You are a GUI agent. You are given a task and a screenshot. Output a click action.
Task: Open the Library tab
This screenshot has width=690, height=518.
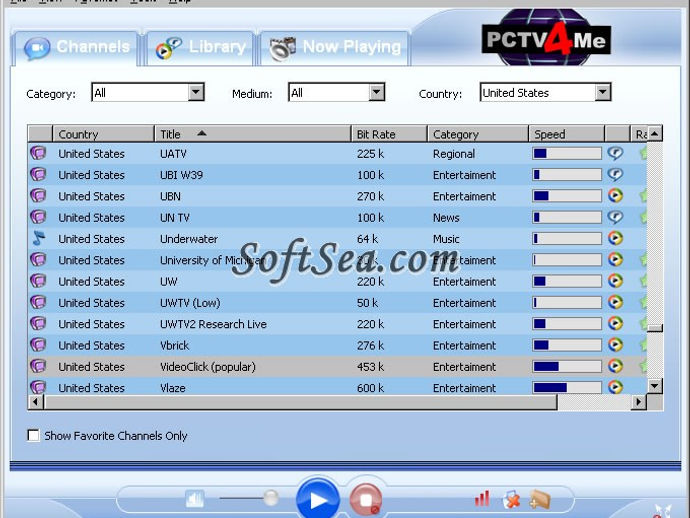(x=200, y=48)
